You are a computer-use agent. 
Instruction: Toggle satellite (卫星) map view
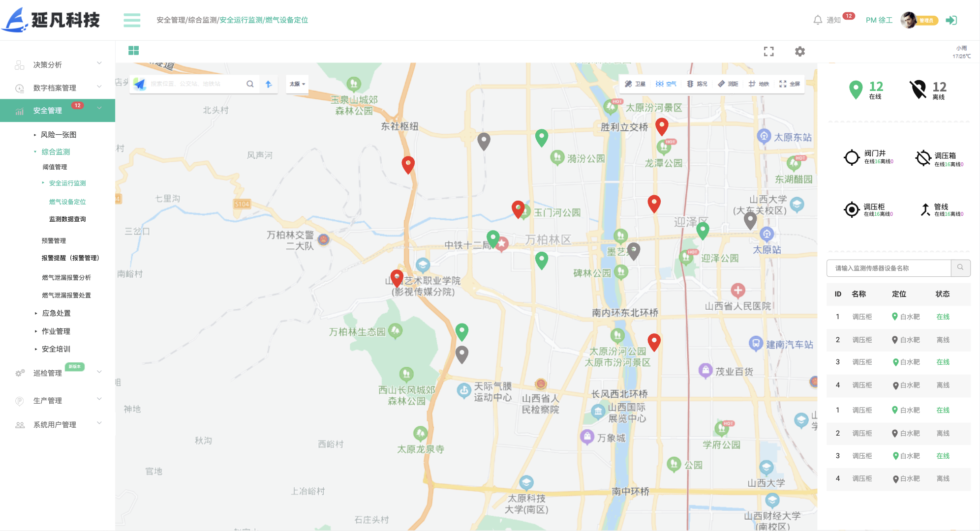point(635,84)
